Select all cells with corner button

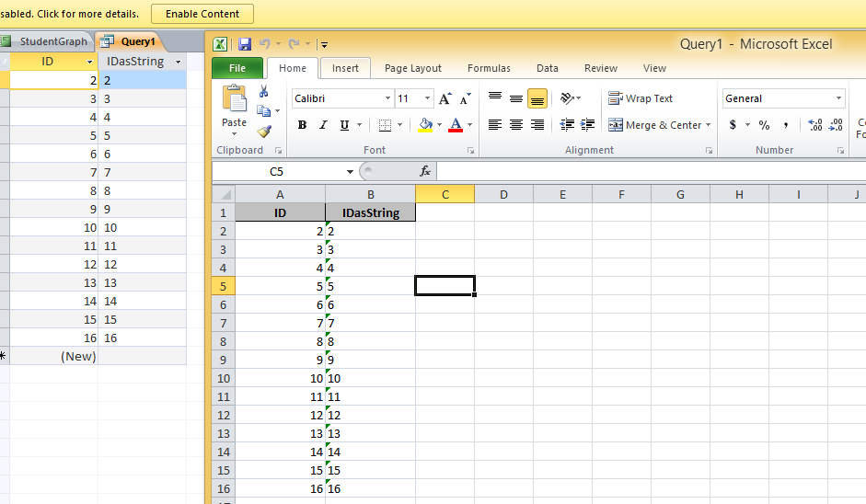coord(225,194)
